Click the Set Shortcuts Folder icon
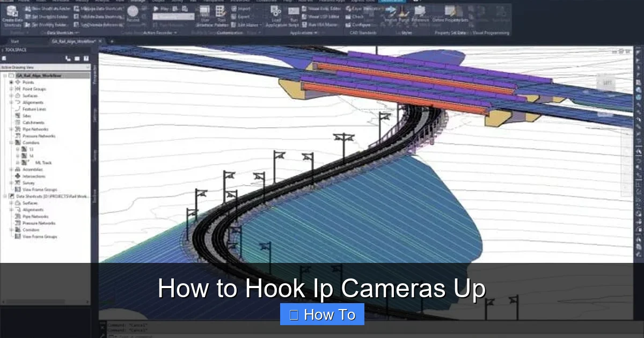The height and width of the screenshot is (338, 644). click(x=27, y=17)
